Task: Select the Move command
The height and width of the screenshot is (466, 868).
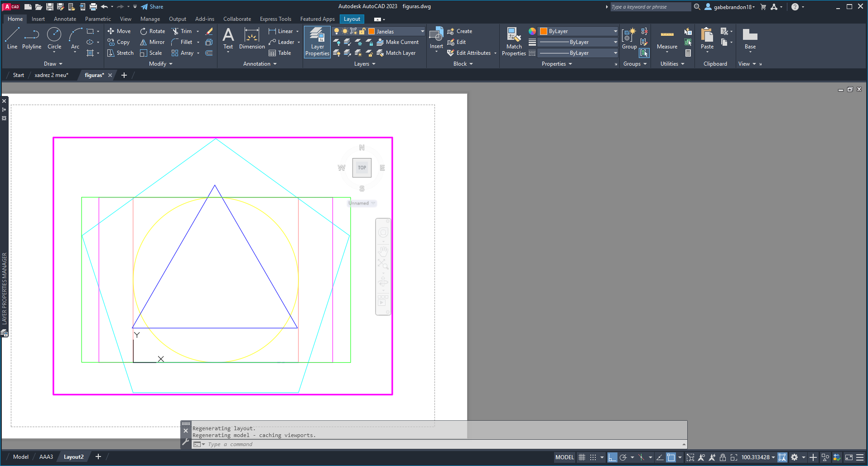Action: pos(119,31)
